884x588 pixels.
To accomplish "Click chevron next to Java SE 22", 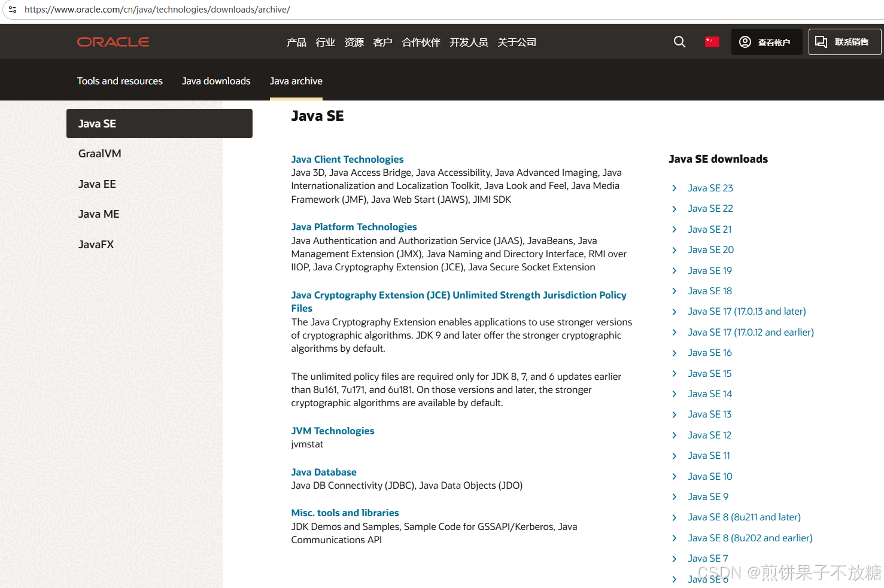I will coord(675,209).
